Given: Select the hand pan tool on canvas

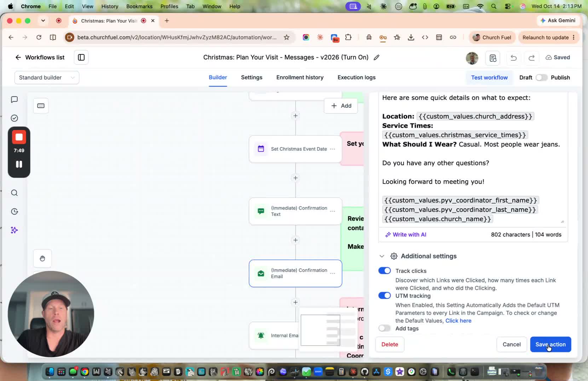Looking at the screenshot, I should [x=42, y=258].
